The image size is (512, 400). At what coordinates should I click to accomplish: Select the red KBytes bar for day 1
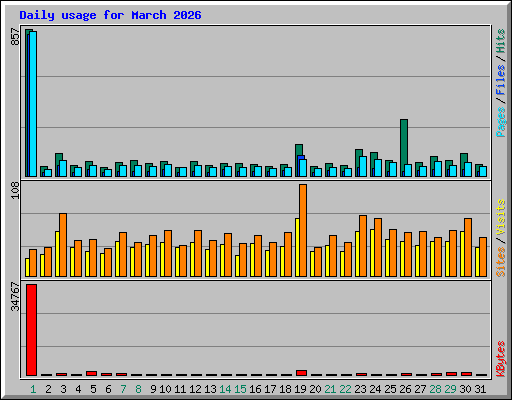32,330
